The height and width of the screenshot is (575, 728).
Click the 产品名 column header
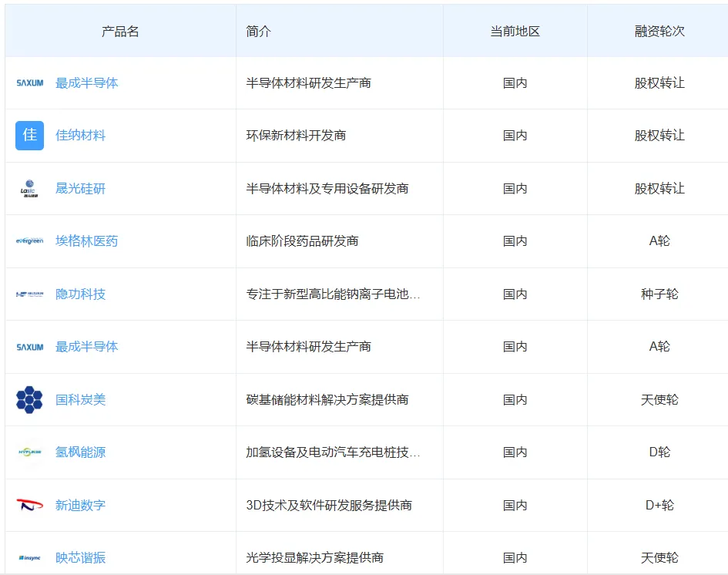pyautogui.click(x=120, y=31)
